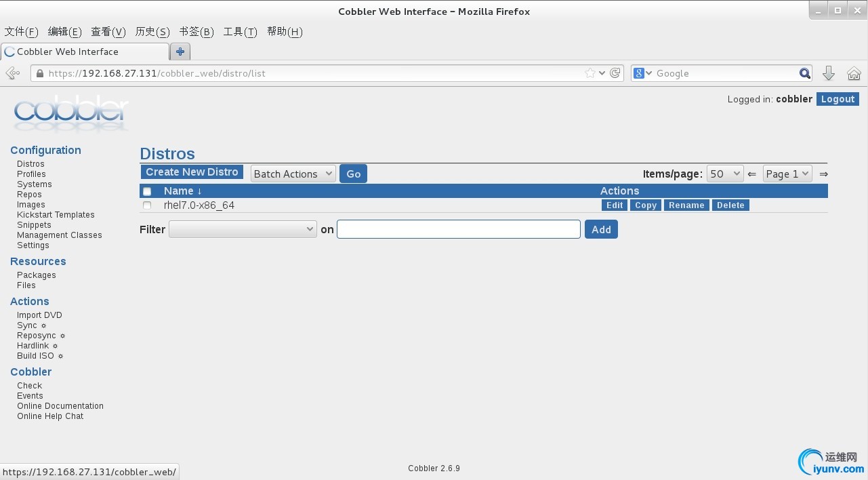Tick the checkbox for rhel7.0-x86_64
This screenshot has width=868, height=480.
tap(147, 205)
